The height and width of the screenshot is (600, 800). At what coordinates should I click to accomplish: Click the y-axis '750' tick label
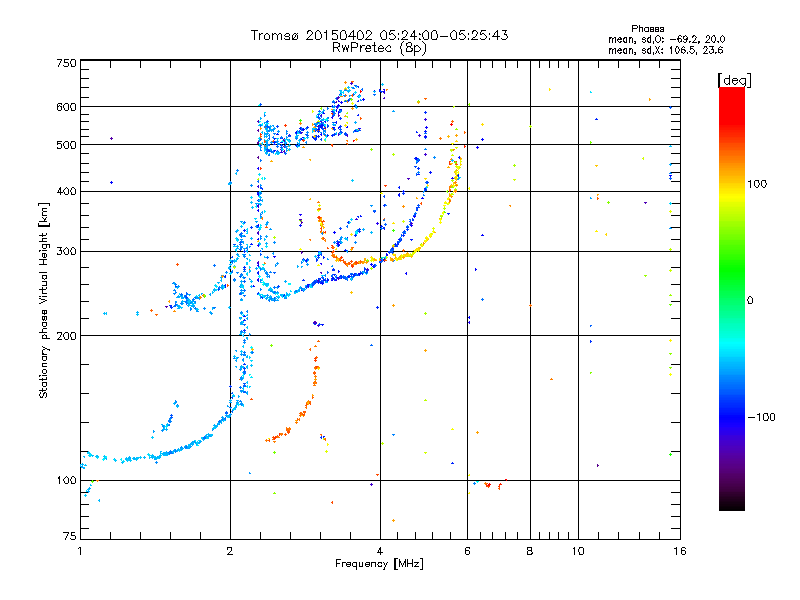pyautogui.click(x=66, y=63)
